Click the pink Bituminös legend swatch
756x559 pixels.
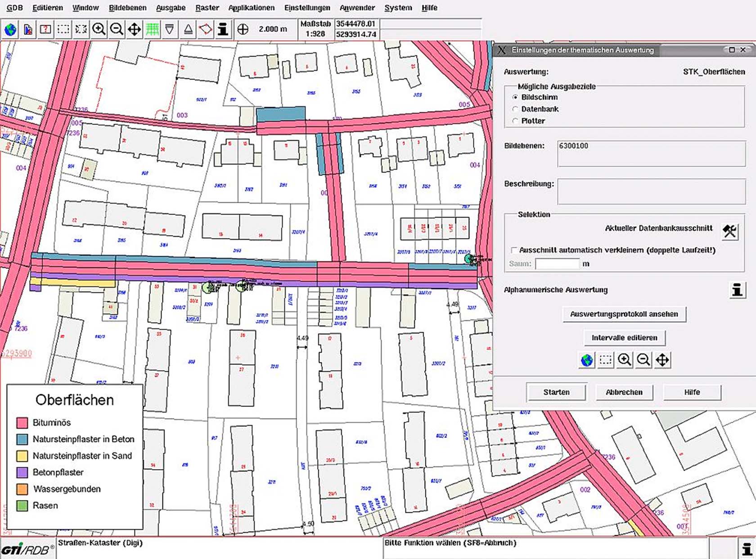(x=22, y=423)
